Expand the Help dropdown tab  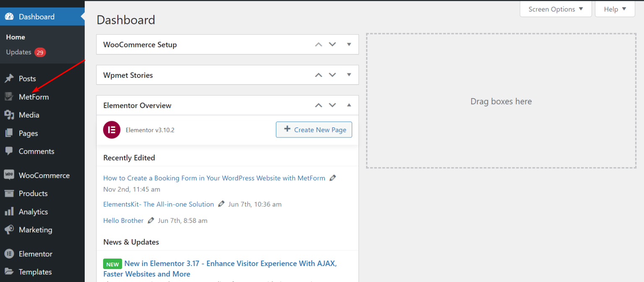click(615, 9)
